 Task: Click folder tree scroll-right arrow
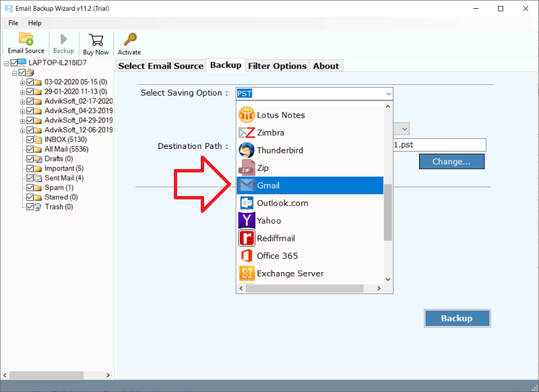(108, 375)
